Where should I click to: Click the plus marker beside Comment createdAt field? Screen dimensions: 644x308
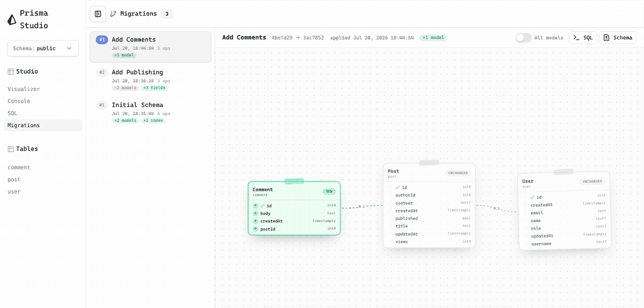[x=255, y=221]
